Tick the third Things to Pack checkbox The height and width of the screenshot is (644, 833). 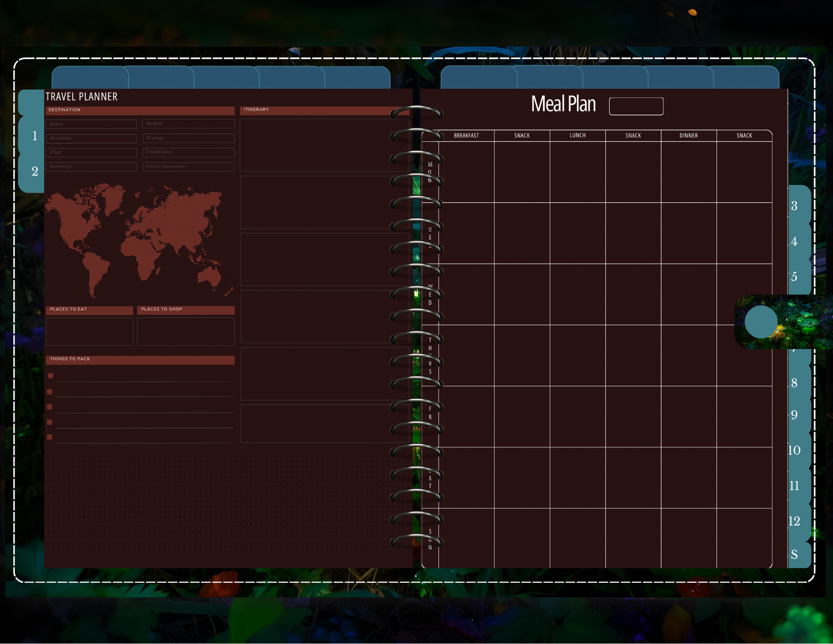50,407
